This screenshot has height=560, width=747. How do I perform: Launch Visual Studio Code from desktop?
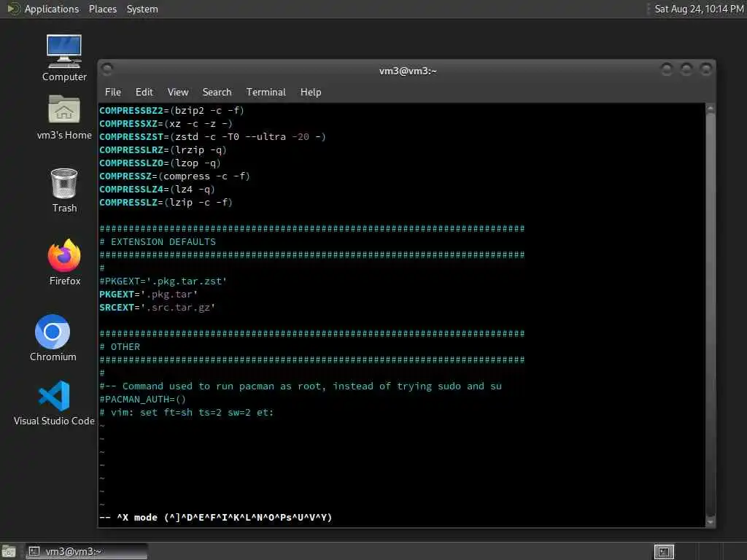point(54,402)
